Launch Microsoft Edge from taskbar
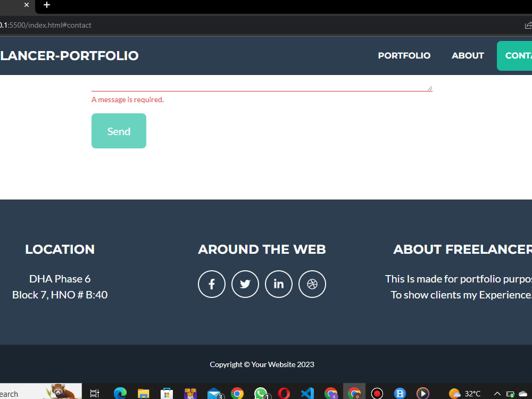 point(120,393)
